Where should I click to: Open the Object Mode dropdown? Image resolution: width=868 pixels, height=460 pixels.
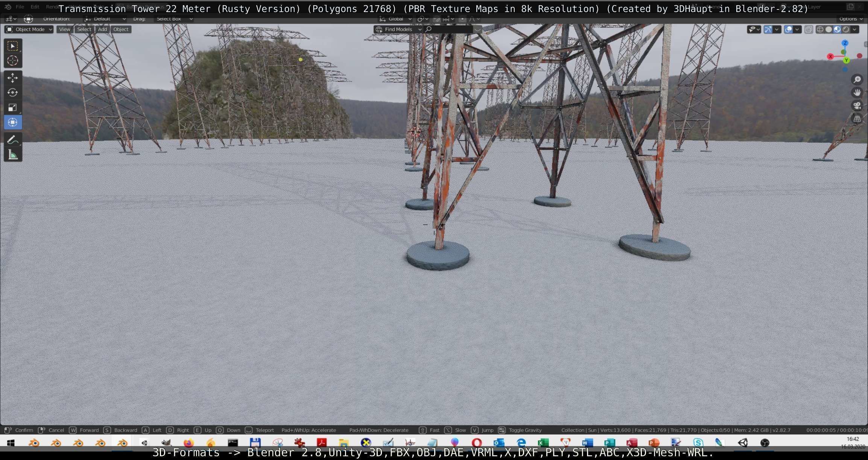(x=29, y=29)
